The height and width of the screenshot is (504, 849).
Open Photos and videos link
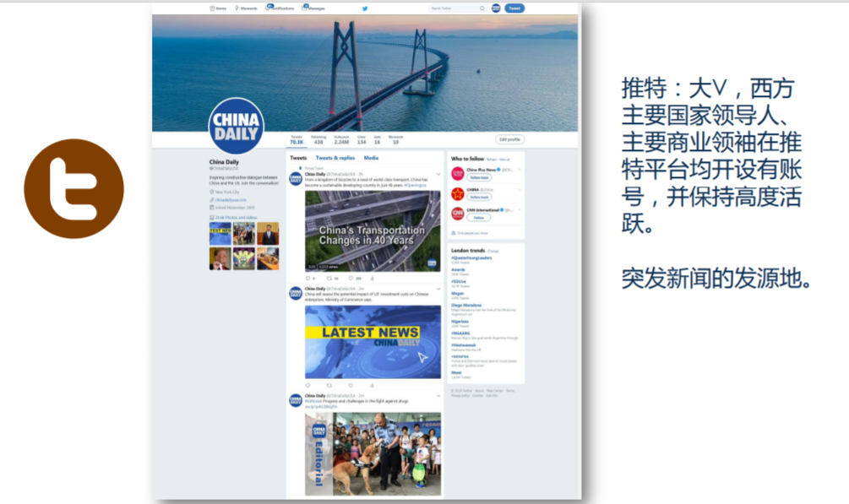click(236, 218)
